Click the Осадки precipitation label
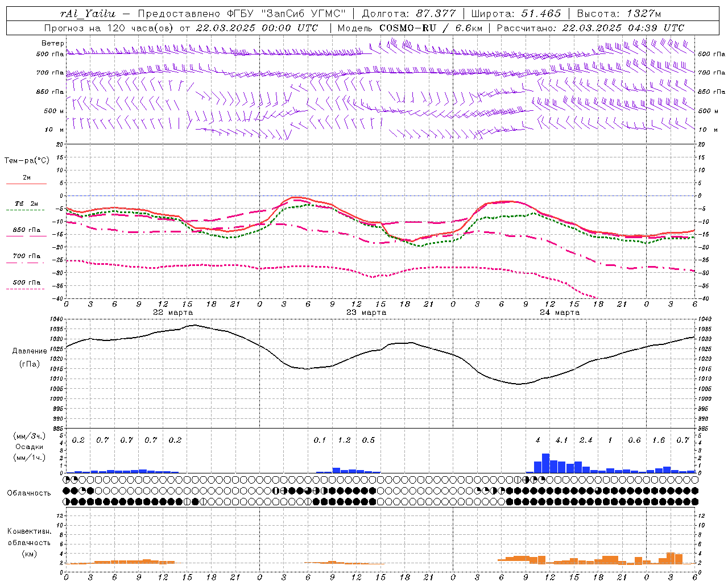The image size is (728, 582). coord(29,447)
